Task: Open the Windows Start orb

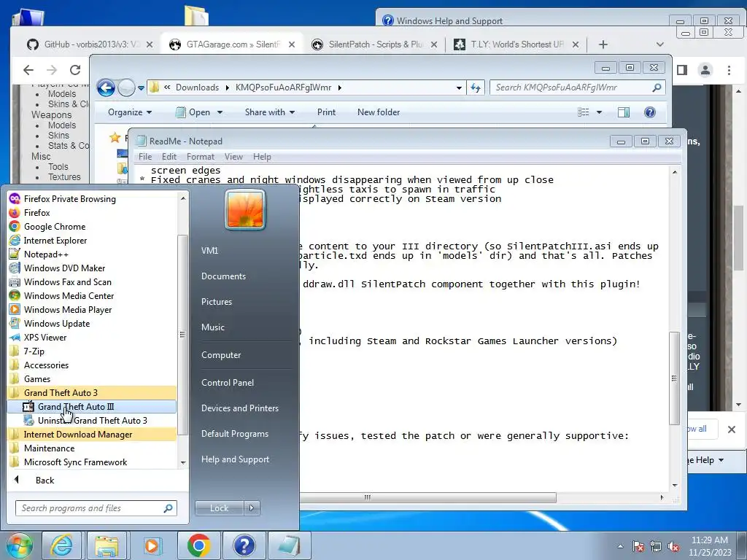Action: 20,545
